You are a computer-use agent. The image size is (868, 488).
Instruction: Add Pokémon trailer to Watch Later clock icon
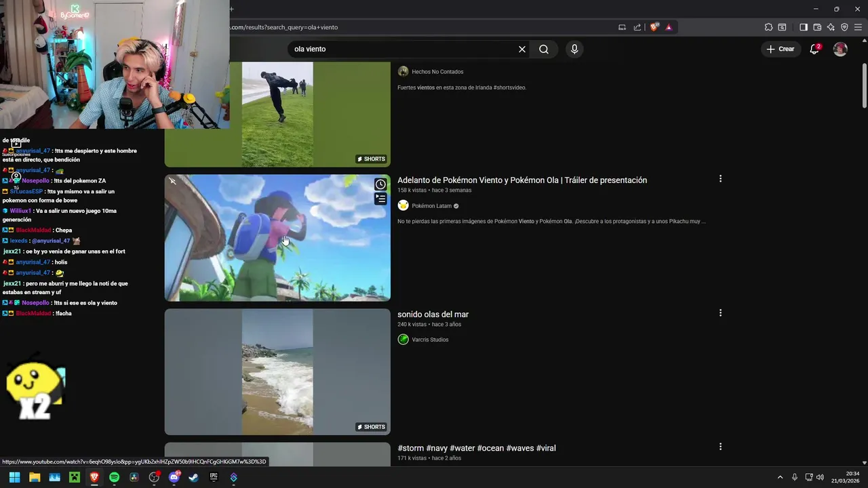(x=380, y=184)
